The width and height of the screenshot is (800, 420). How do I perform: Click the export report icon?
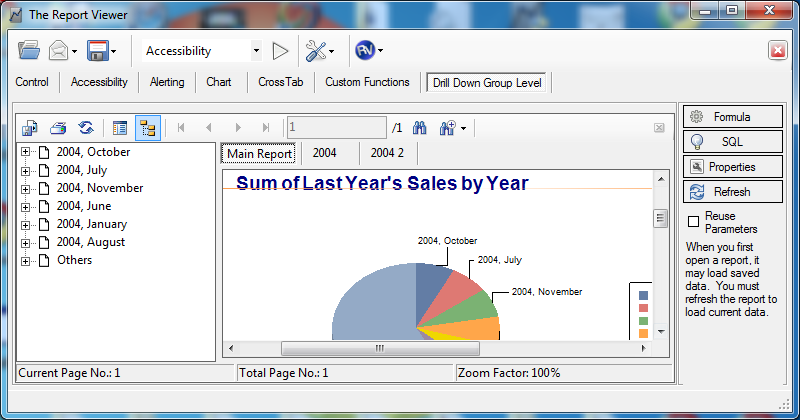[30, 128]
